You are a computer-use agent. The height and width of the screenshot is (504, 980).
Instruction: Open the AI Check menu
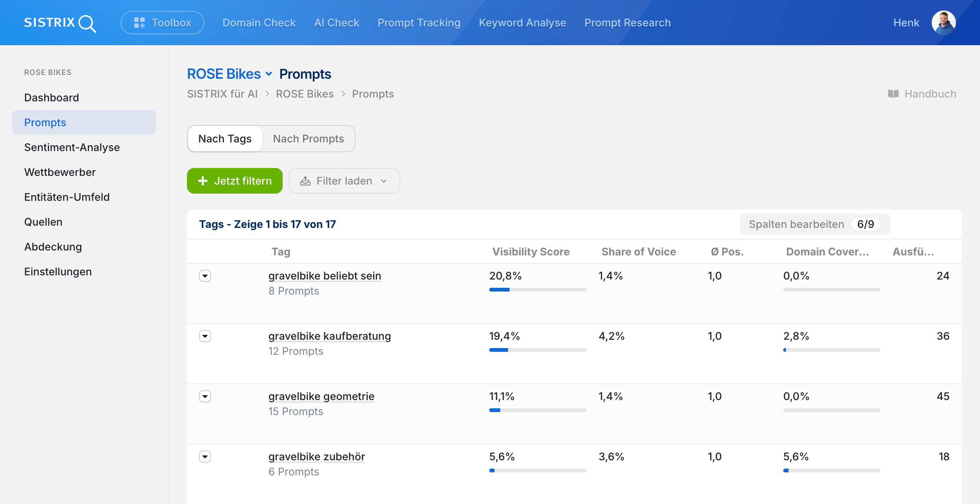pyautogui.click(x=336, y=23)
